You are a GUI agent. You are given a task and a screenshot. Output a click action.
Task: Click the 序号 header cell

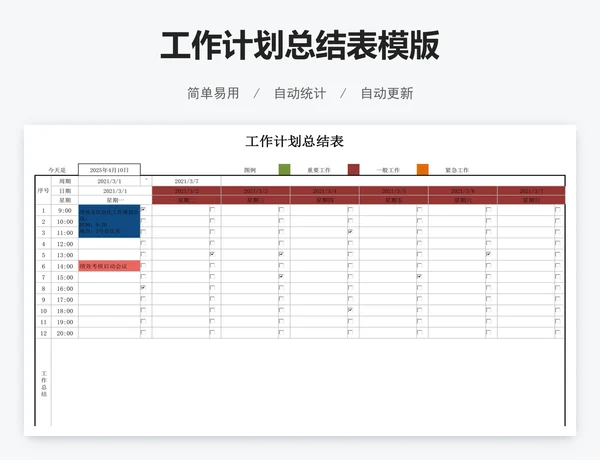(x=43, y=190)
